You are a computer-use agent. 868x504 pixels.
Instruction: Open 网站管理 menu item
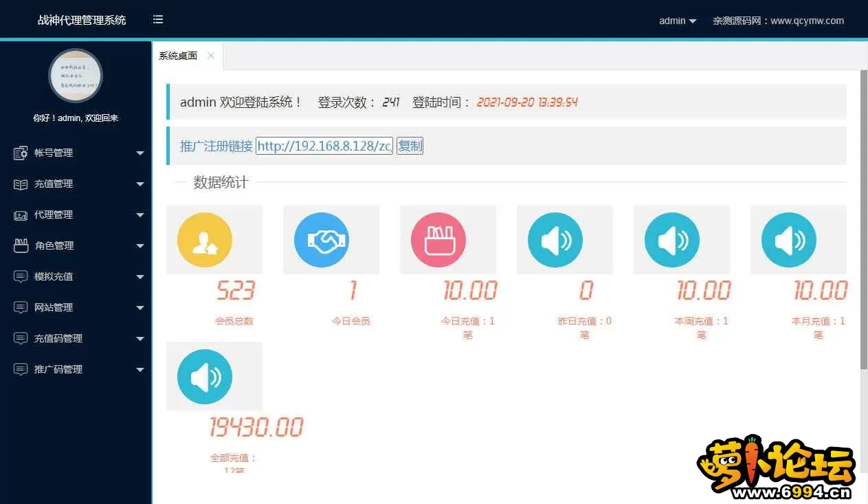(76, 307)
